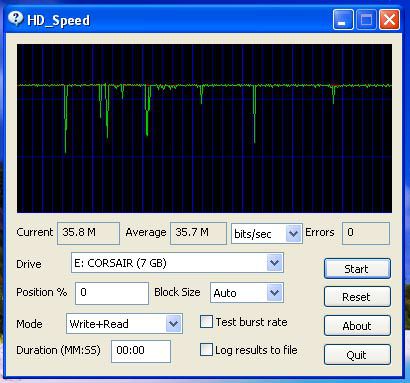Click the Duration 00:00 input field
Screen dimensions: 410x383
[x=141, y=351]
